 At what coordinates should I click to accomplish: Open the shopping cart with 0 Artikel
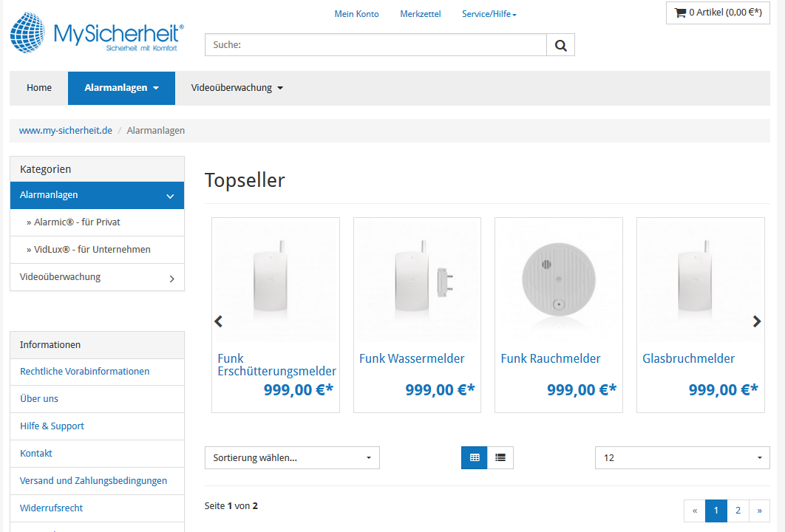718,13
